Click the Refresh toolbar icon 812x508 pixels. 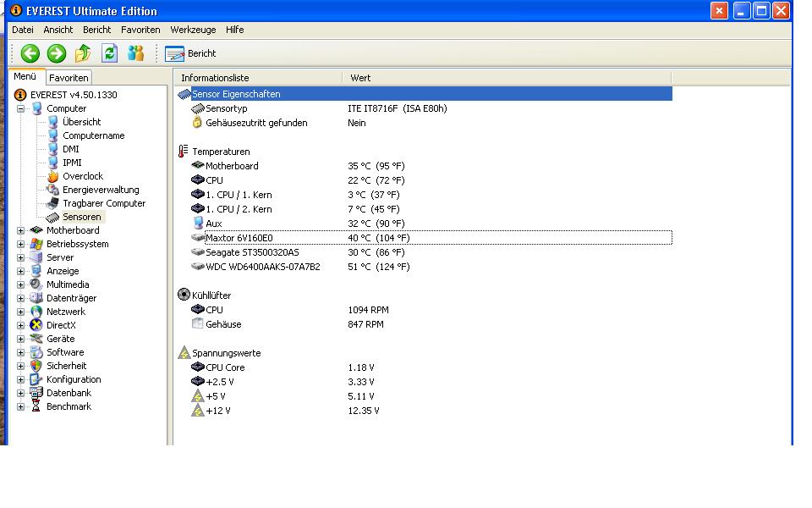pyautogui.click(x=109, y=52)
